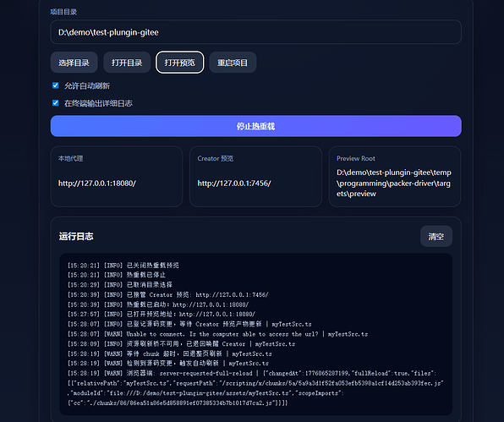Click the 热重载已启动 log line URL
Screen dimensions: 504x422
[211, 304]
